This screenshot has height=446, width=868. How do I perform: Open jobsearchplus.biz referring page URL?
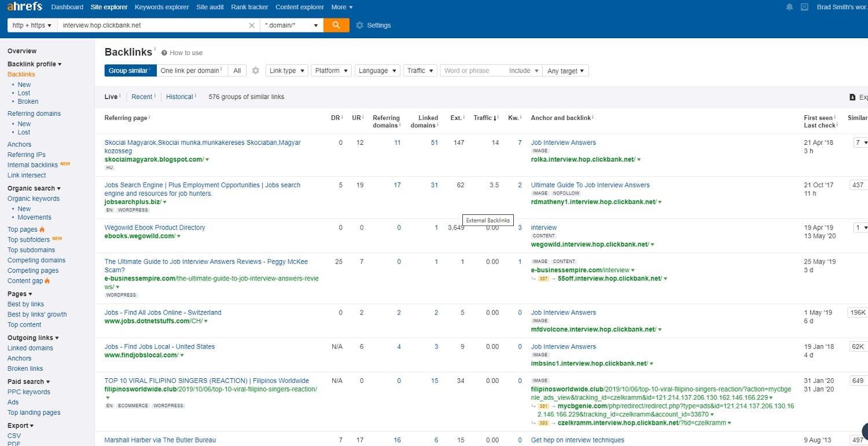pos(132,202)
